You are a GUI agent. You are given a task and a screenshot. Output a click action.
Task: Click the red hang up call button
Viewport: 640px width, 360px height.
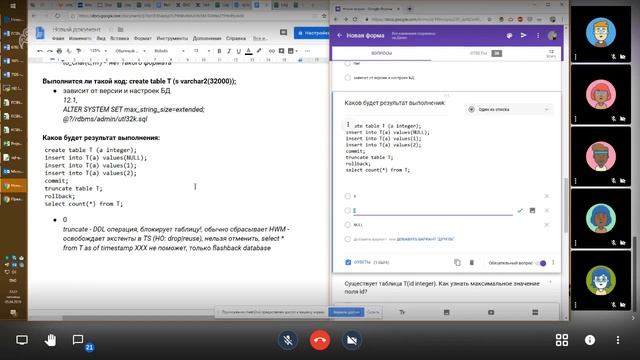[320, 340]
